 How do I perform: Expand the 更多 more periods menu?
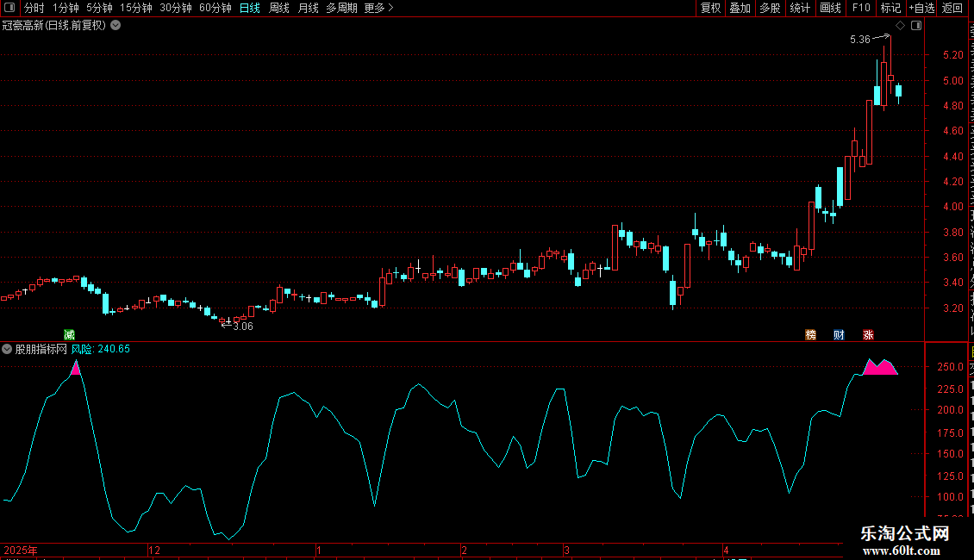(378, 8)
